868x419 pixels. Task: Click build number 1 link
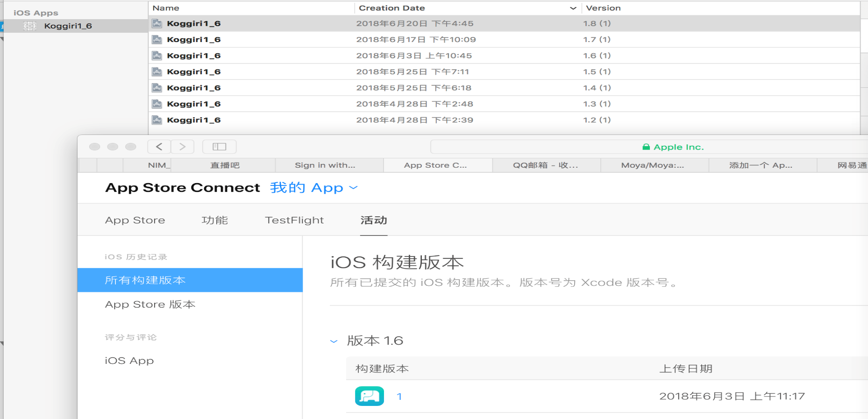click(399, 397)
